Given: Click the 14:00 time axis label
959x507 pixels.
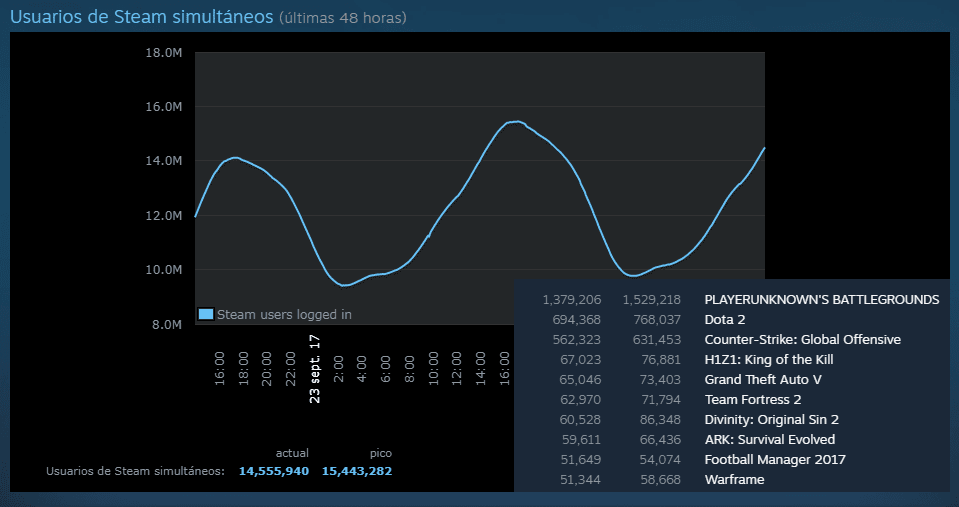Looking at the screenshot, I should click(x=481, y=368).
